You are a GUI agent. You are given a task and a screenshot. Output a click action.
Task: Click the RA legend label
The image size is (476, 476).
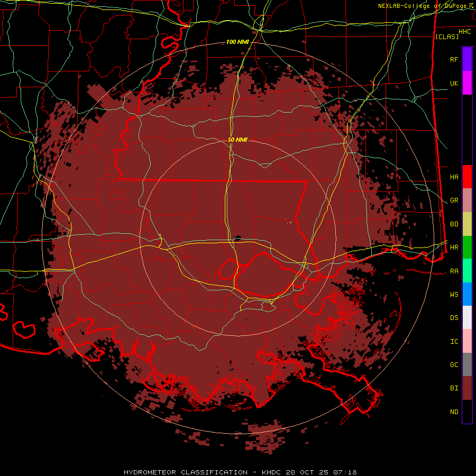click(454, 271)
